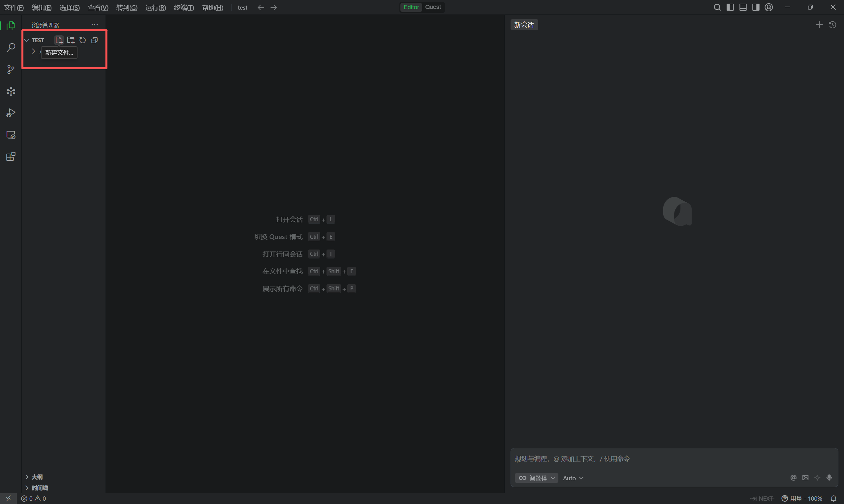Switch to Quest mode
Viewport: 844px width, 504px height.
tap(433, 7)
